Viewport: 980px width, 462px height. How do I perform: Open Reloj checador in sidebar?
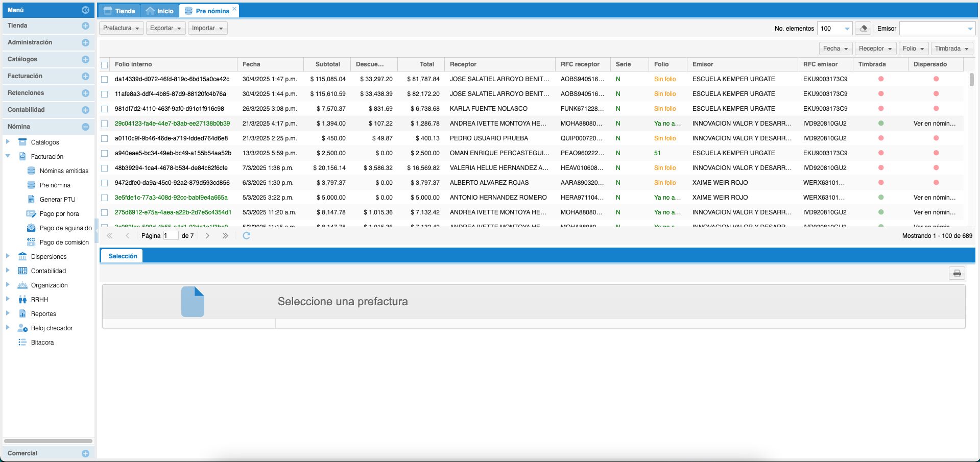pyautogui.click(x=52, y=328)
